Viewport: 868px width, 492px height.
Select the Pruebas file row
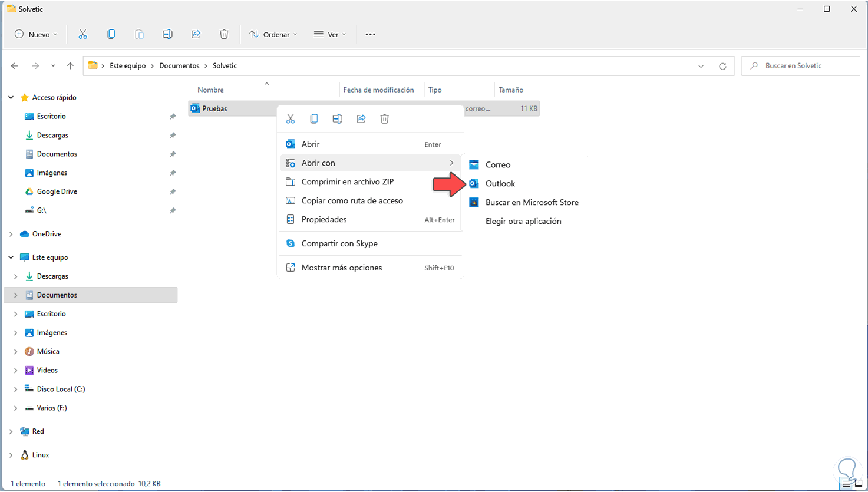pyautogui.click(x=364, y=108)
